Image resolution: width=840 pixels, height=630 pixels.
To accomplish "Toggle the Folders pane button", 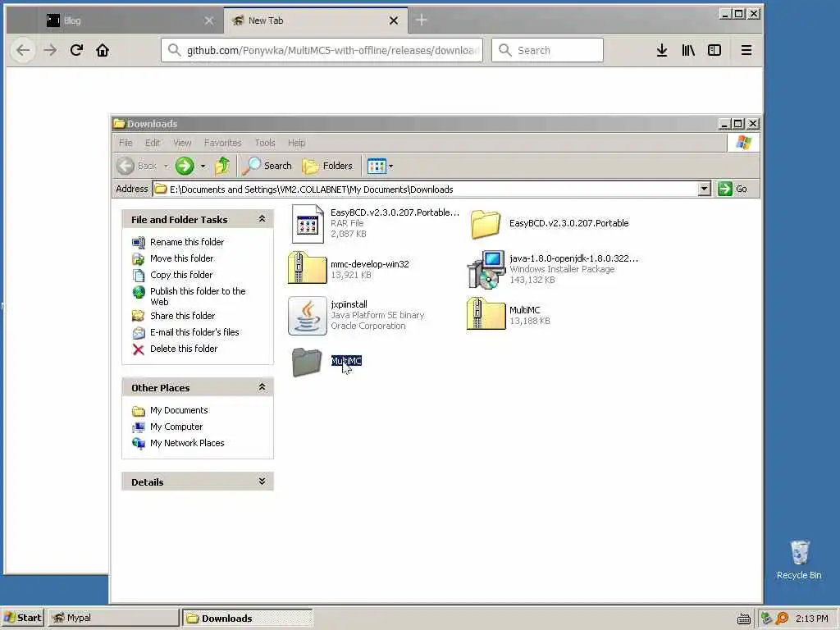I will (327, 166).
